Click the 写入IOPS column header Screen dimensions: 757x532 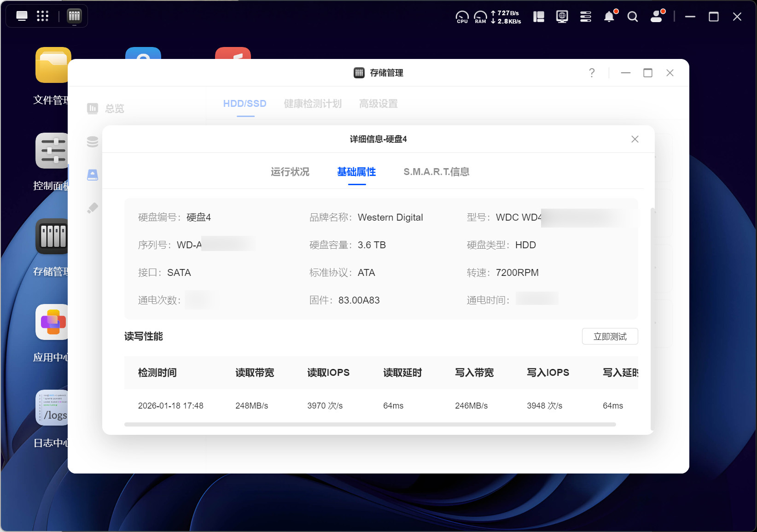(548, 373)
